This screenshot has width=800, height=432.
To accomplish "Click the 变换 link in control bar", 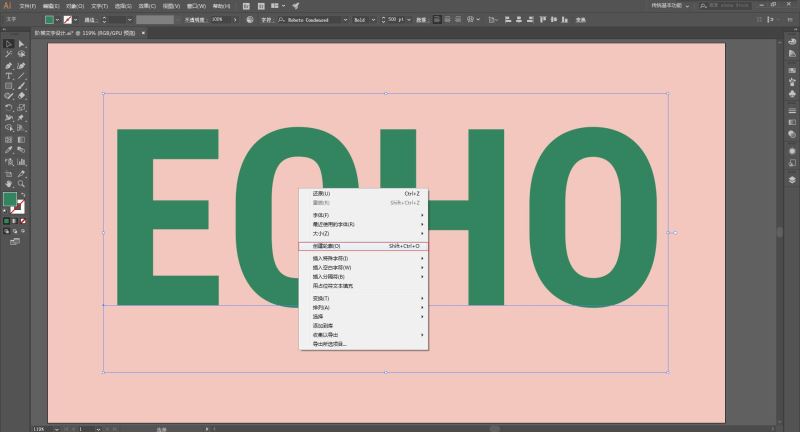I will pos(581,20).
